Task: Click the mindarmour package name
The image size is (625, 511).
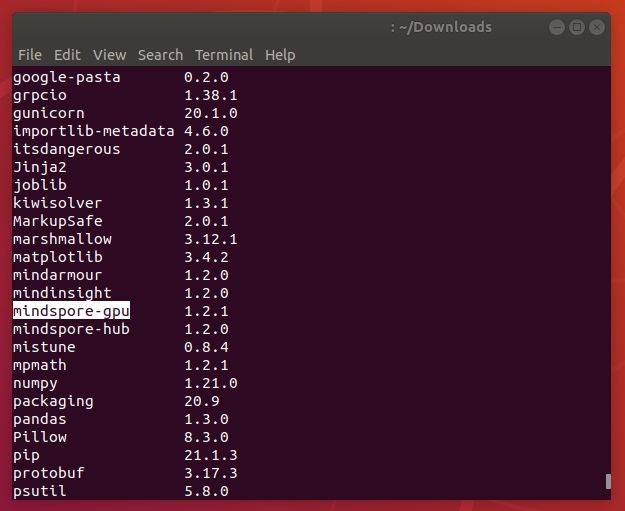Action: click(57, 275)
